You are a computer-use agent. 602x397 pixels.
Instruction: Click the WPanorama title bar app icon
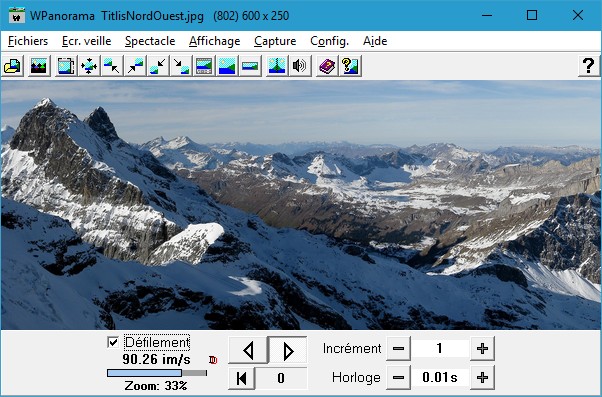pos(17,15)
